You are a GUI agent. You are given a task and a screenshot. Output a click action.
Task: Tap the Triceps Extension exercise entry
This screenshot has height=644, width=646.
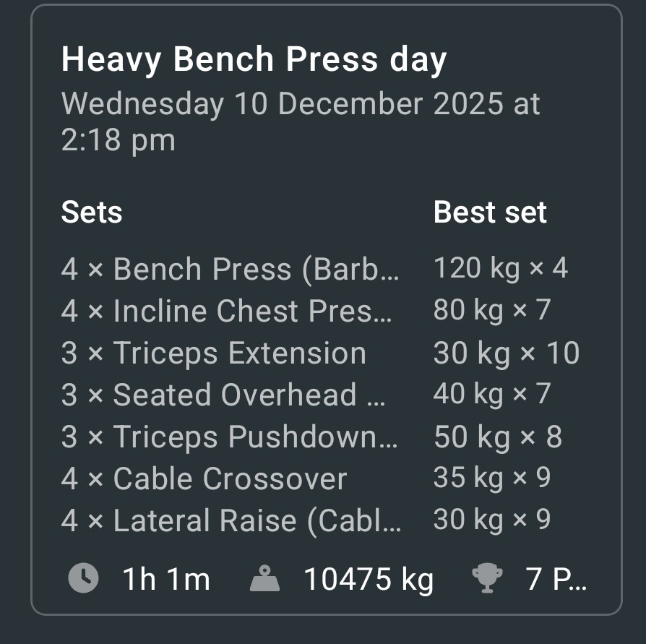(x=214, y=353)
